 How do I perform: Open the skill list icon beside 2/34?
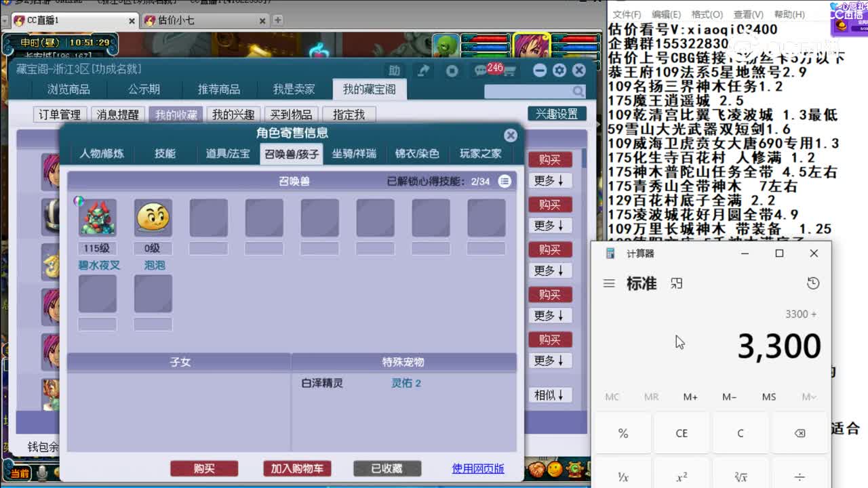click(505, 181)
